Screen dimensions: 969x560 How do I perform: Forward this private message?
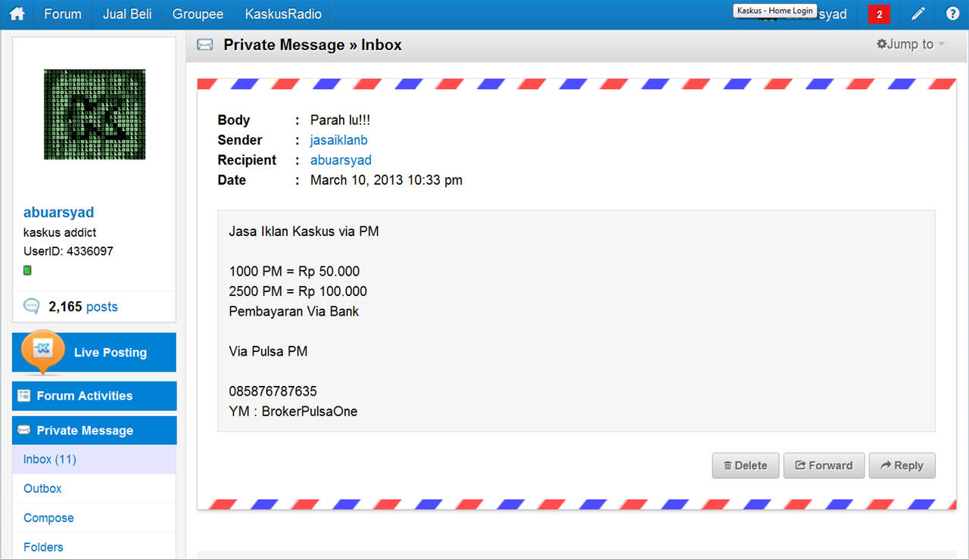pyautogui.click(x=824, y=465)
